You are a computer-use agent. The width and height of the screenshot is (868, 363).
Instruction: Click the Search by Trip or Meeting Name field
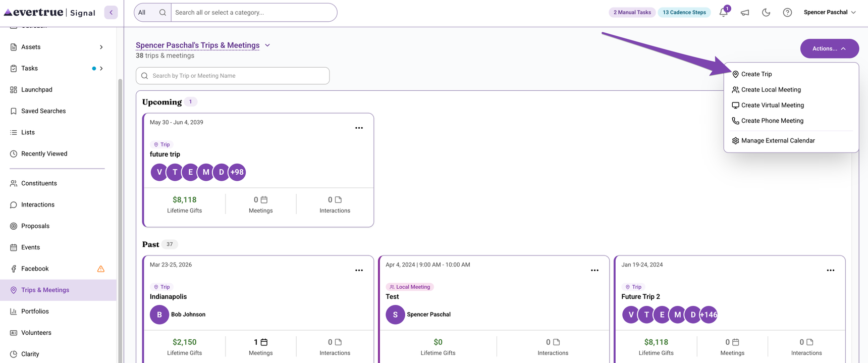(233, 76)
